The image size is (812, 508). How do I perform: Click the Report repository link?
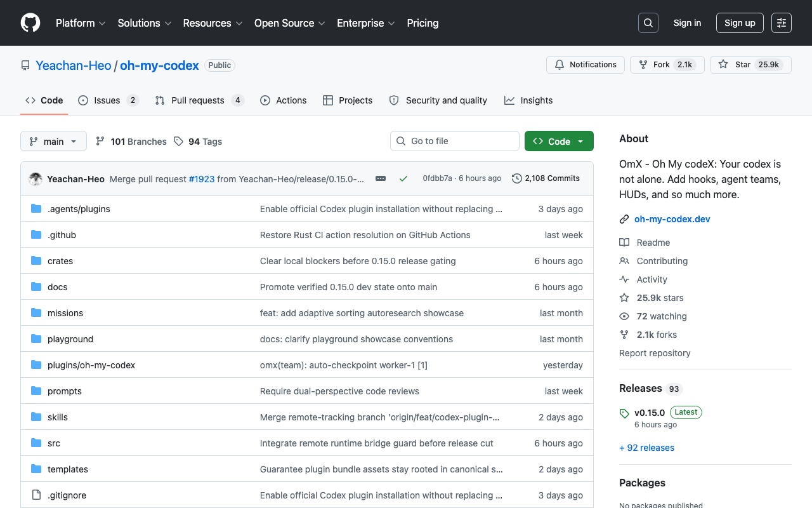(655, 353)
